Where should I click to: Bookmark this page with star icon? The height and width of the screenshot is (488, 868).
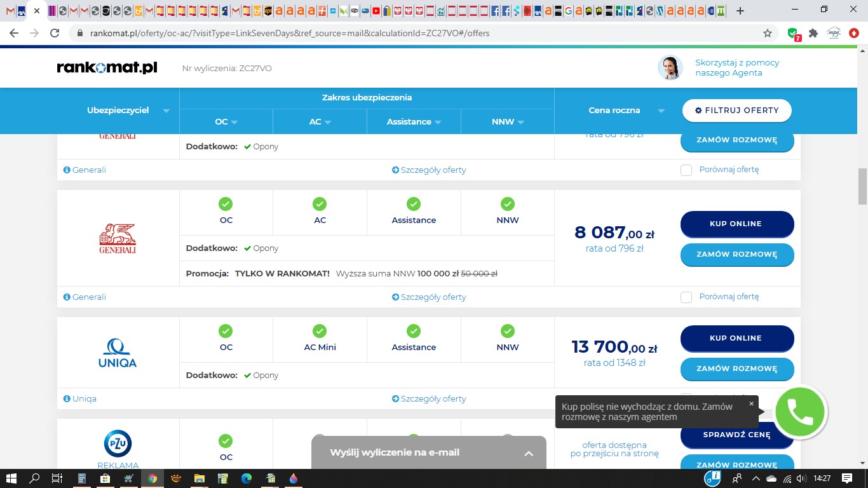pyautogui.click(x=767, y=33)
